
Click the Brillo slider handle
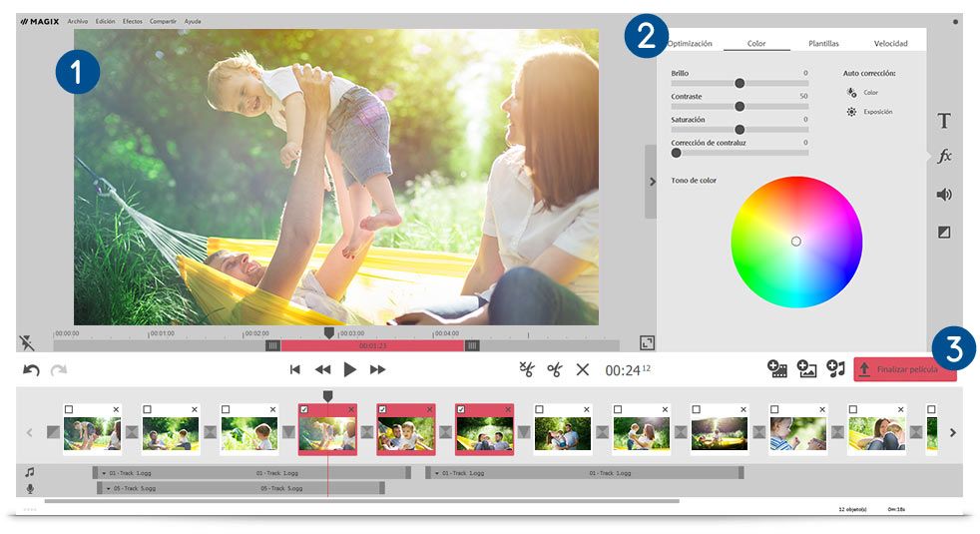click(739, 83)
